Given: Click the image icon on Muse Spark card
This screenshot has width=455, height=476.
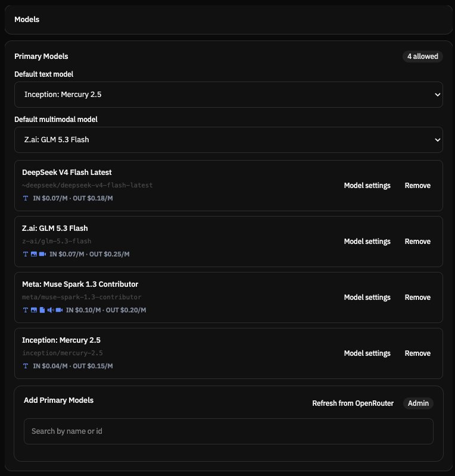Looking at the screenshot, I should 34,310.
